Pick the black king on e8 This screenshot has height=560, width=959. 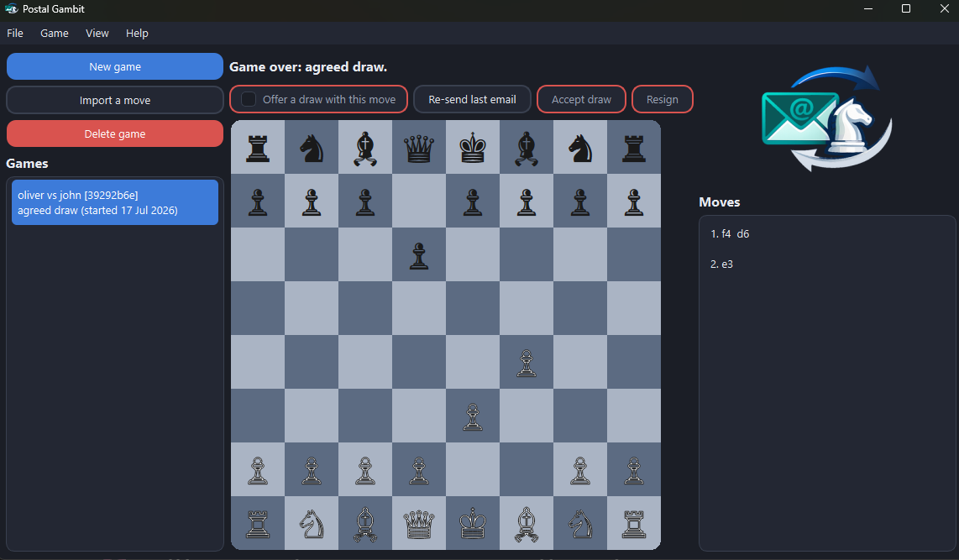tap(473, 147)
